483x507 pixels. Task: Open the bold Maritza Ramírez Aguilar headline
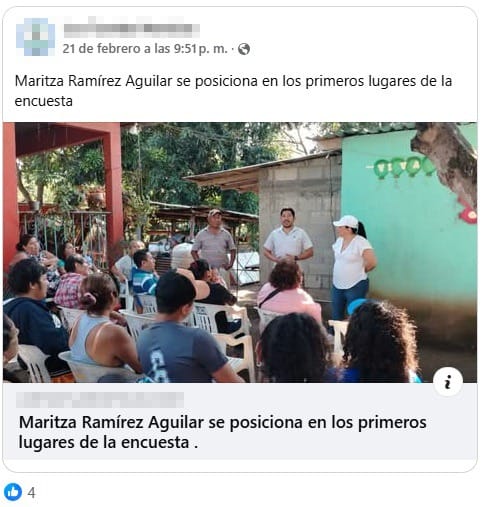pyautogui.click(x=222, y=432)
